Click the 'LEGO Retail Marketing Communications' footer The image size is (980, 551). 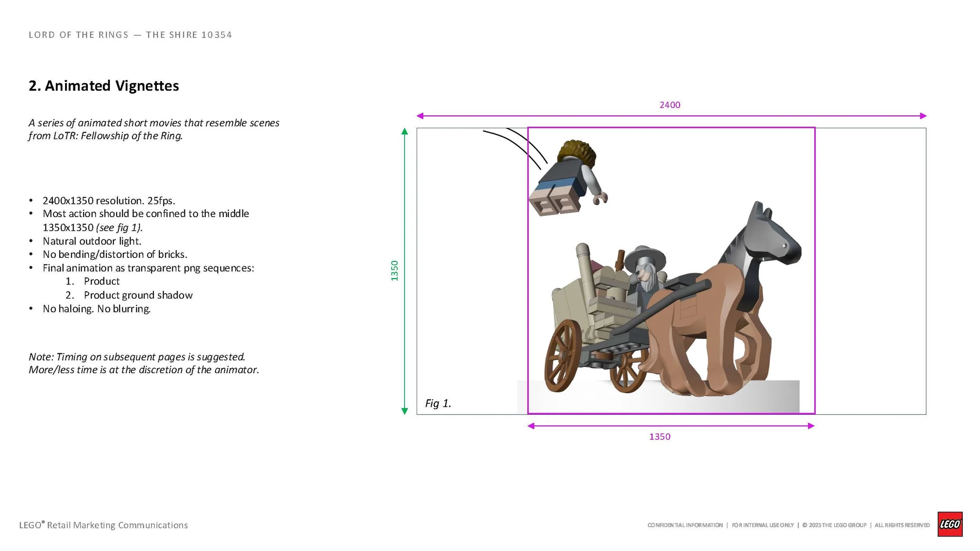click(103, 525)
